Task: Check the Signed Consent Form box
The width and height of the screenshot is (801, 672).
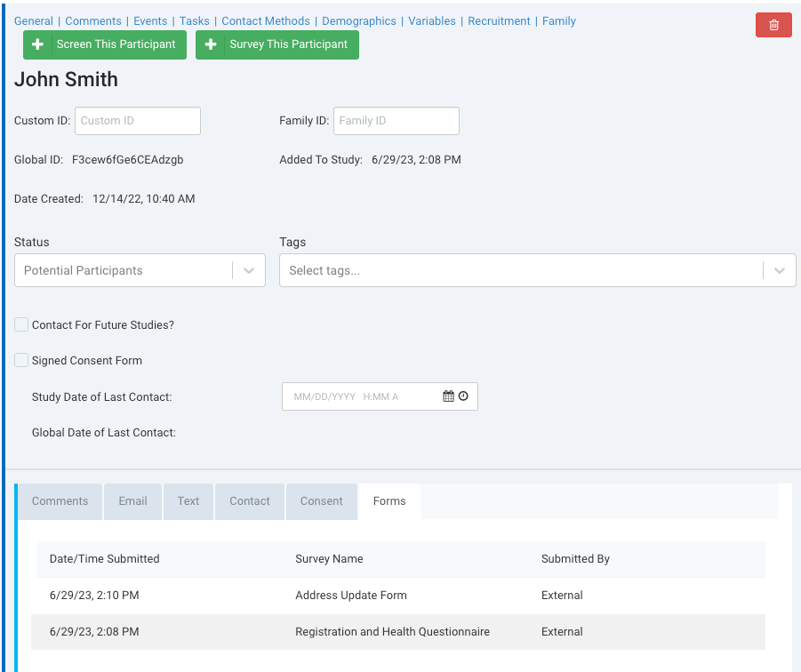Action: (21, 361)
